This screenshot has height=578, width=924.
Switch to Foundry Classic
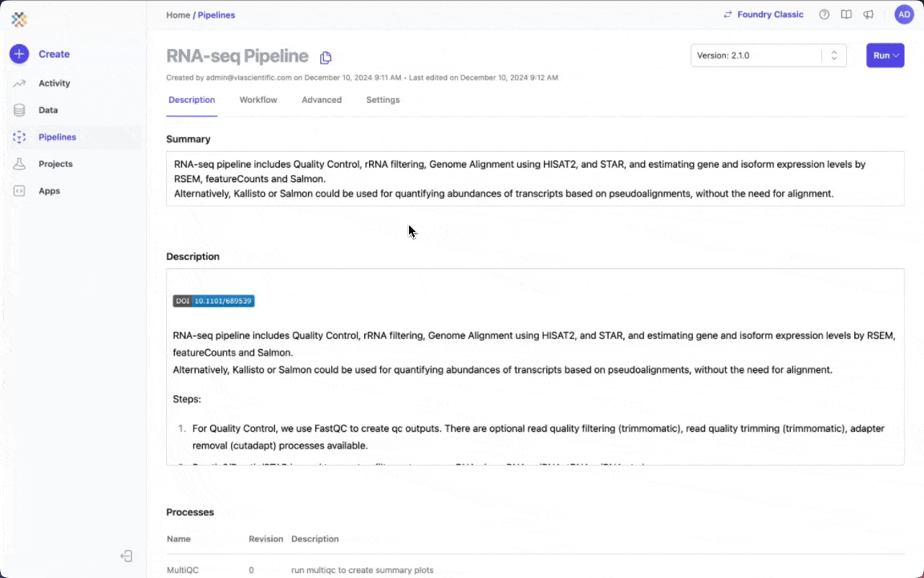pos(764,14)
